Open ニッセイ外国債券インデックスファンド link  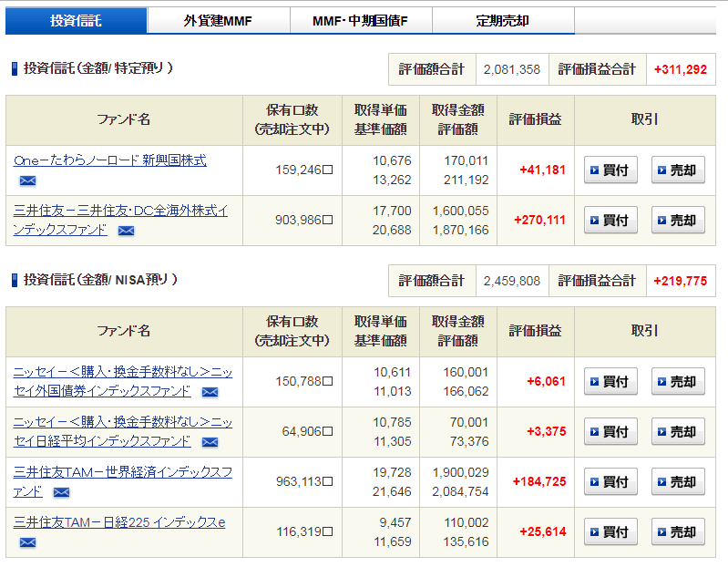123,381
